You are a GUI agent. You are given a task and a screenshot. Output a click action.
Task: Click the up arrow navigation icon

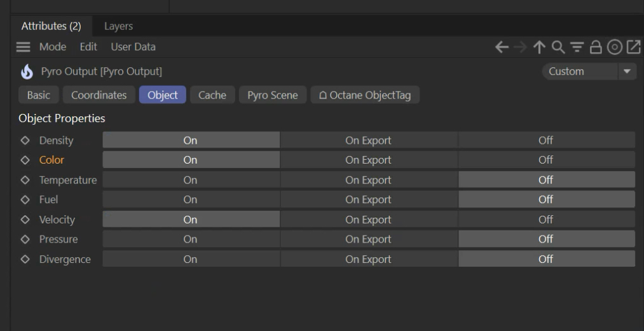pyautogui.click(x=539, y=46)
